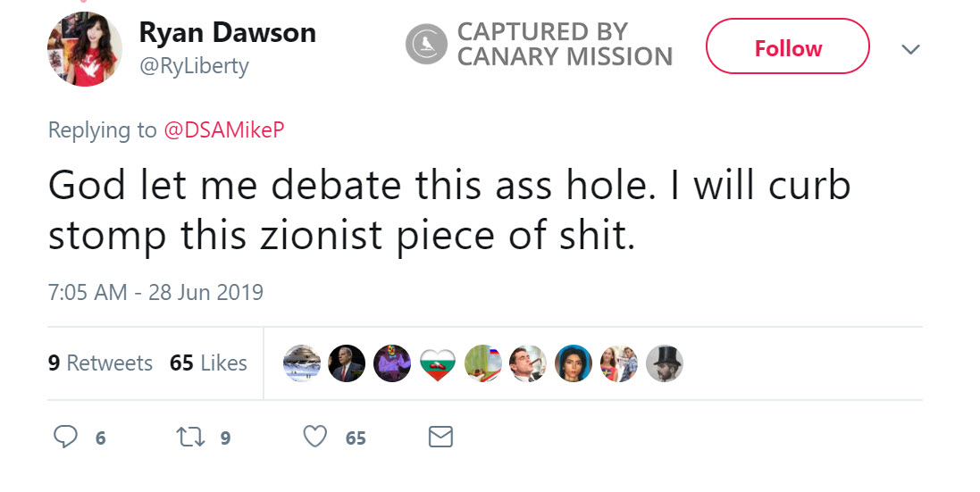The height and width of the screenshot is (492, 980).
Task: Open liker avatar with top hat man
Action: [665, 363]
